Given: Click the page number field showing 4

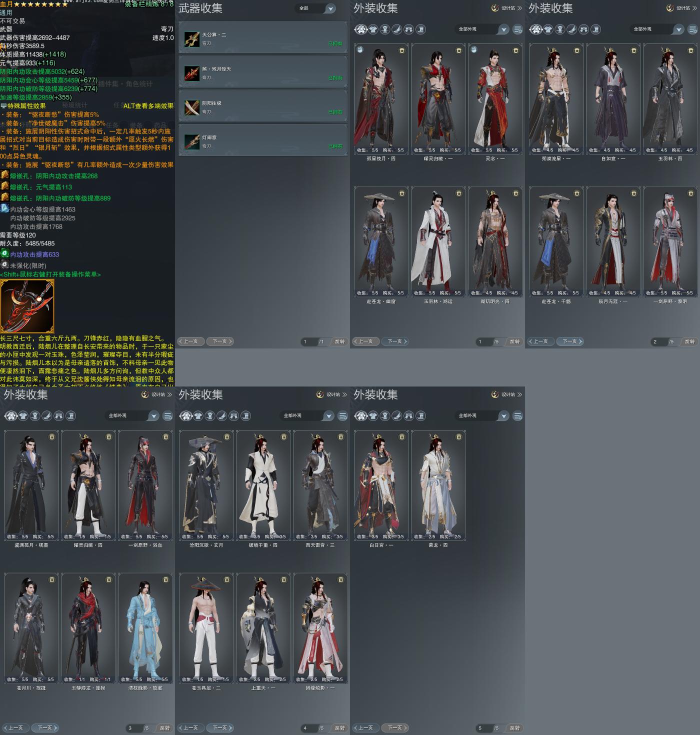Looking at the screenshot, I should [x=309, y=728].
